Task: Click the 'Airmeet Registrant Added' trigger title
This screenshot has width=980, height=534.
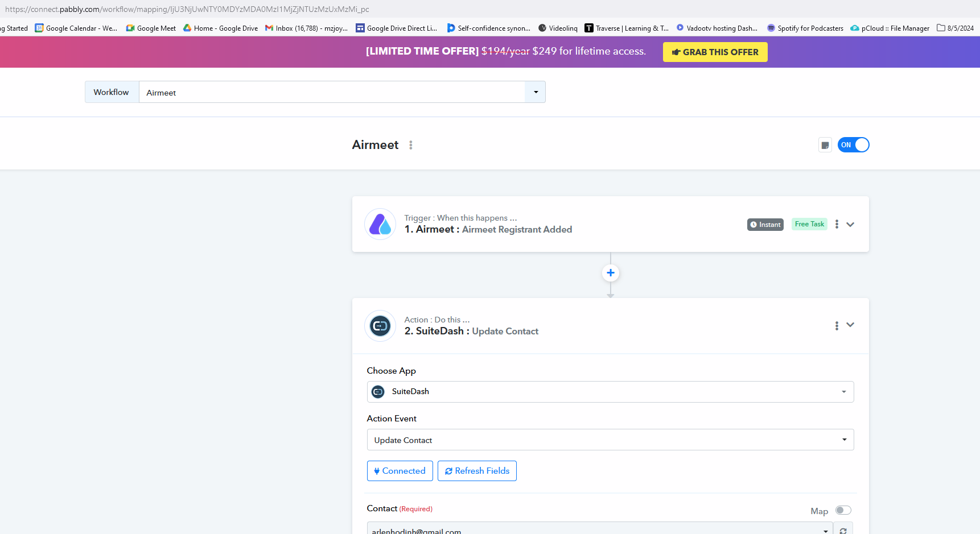Action: coord(517,229)
